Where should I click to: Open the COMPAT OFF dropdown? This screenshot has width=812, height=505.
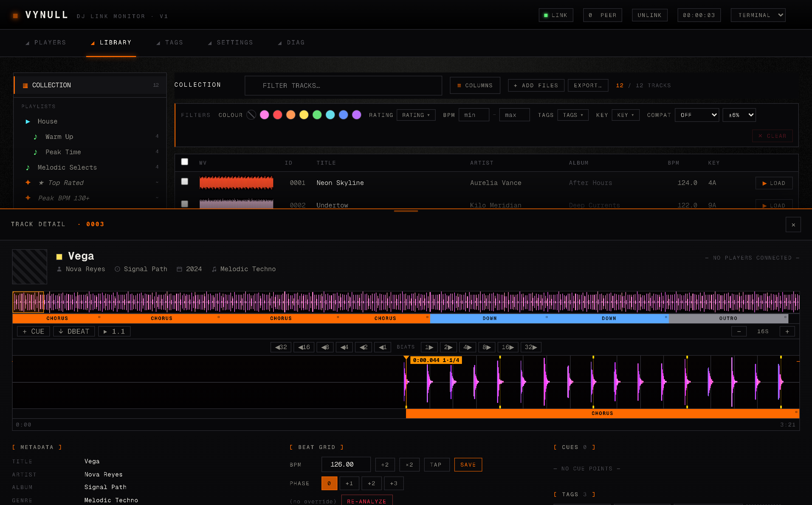click(x=697, y=115)
